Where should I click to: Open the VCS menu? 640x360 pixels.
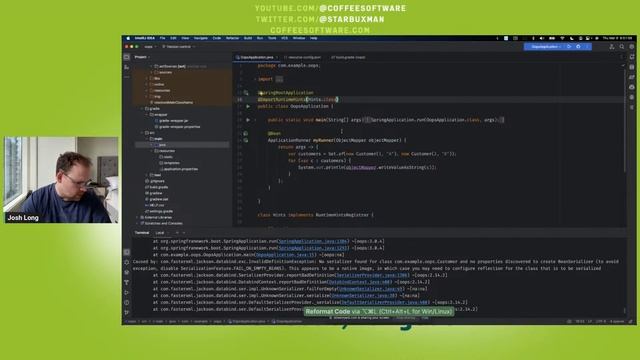point(284,38)
